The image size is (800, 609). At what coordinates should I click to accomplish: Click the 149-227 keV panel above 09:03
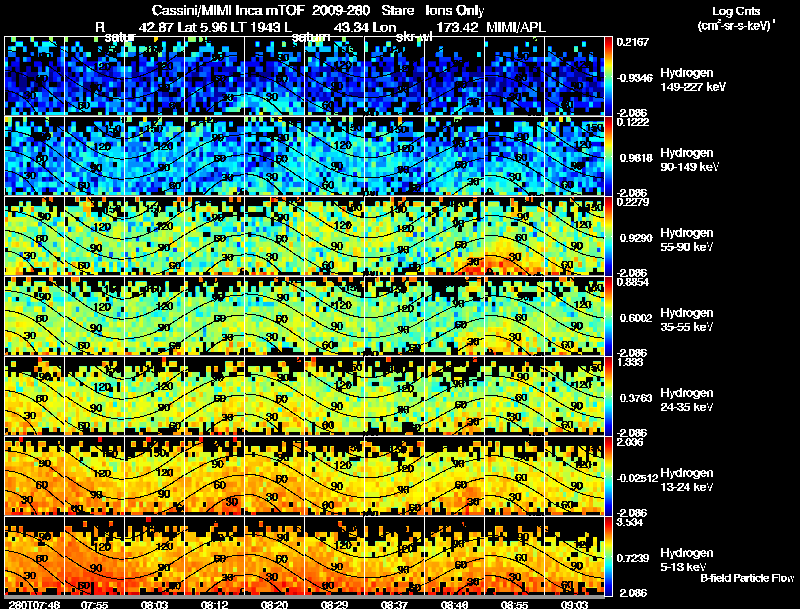[574, 76]
